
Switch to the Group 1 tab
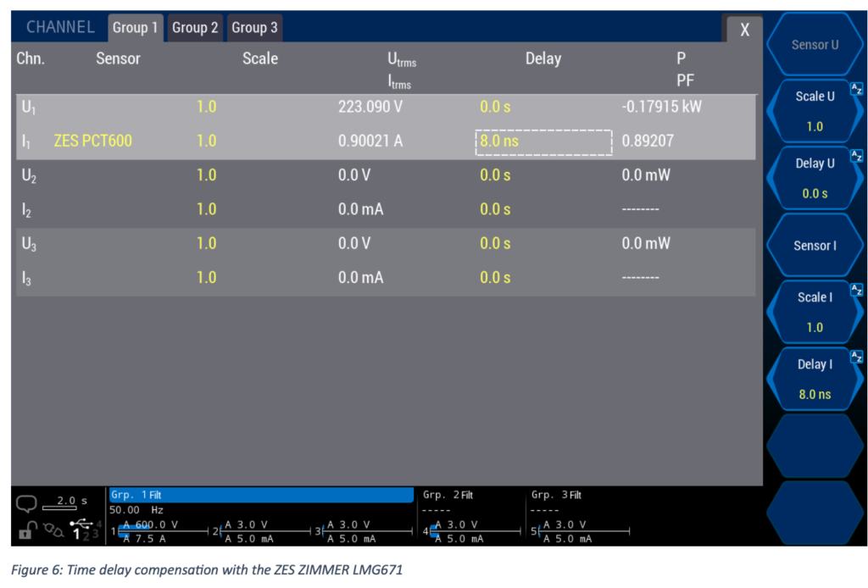(135, 28)
